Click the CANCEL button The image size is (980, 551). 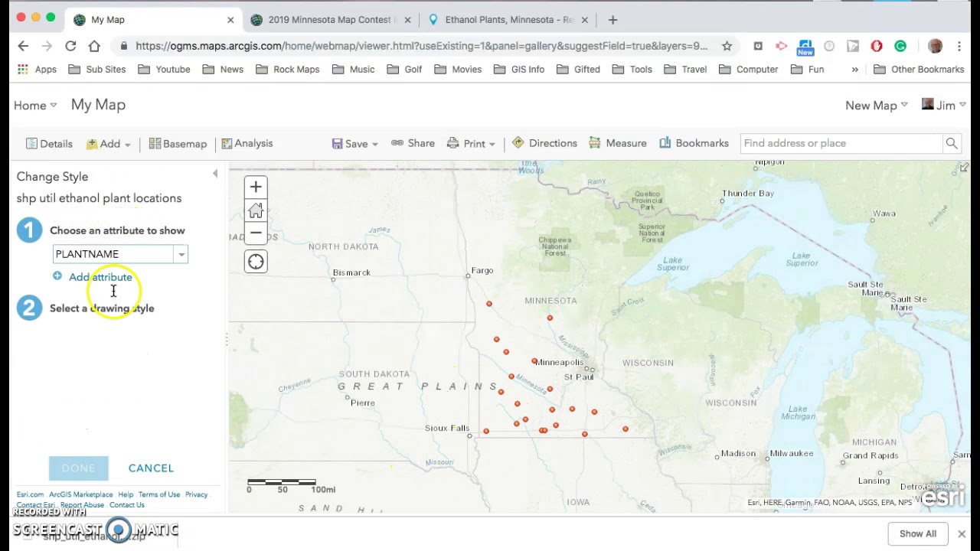pyautogui.click(x=151, y=468)
